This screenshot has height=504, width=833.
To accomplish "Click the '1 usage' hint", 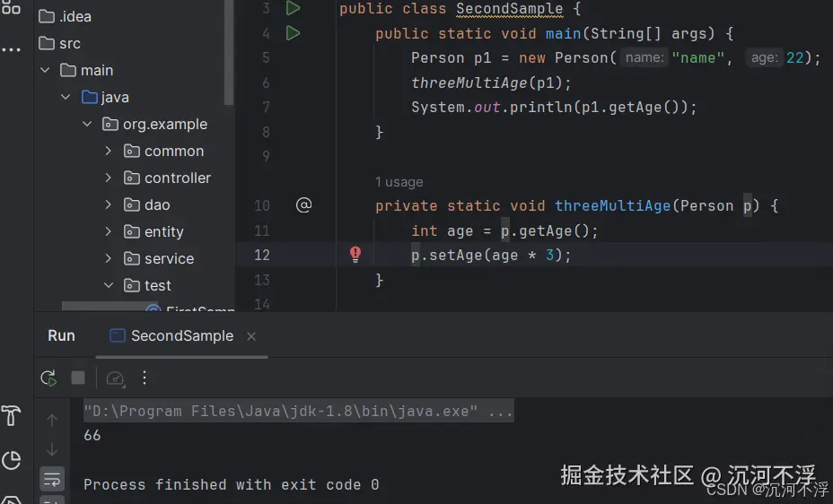I will click(399, 182).
